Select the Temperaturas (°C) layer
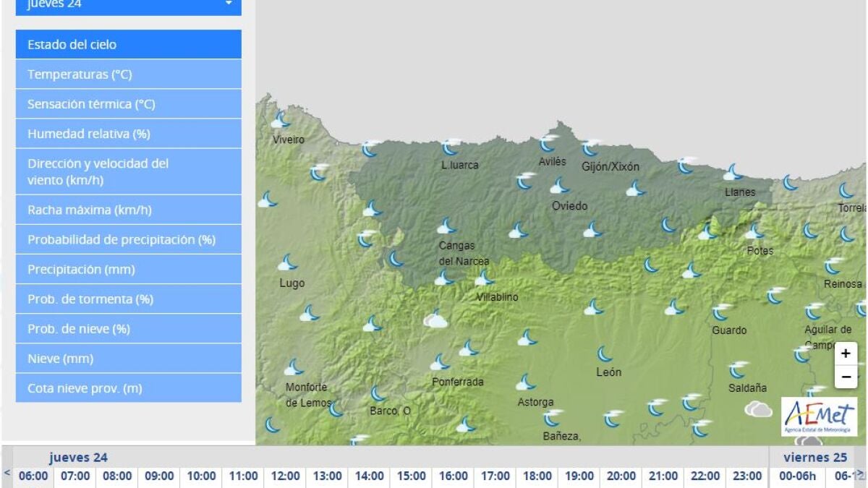 click(x=129, y=74)
